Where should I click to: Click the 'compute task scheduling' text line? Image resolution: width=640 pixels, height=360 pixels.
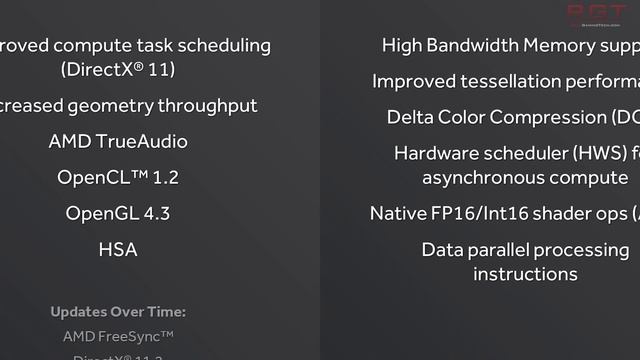click(x=136, y=46)
